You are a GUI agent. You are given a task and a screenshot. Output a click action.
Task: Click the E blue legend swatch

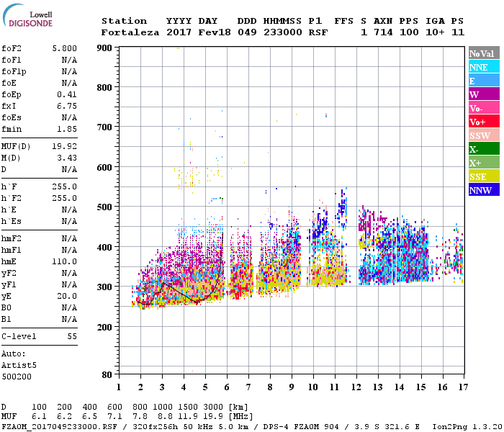[x=484, y=81]
